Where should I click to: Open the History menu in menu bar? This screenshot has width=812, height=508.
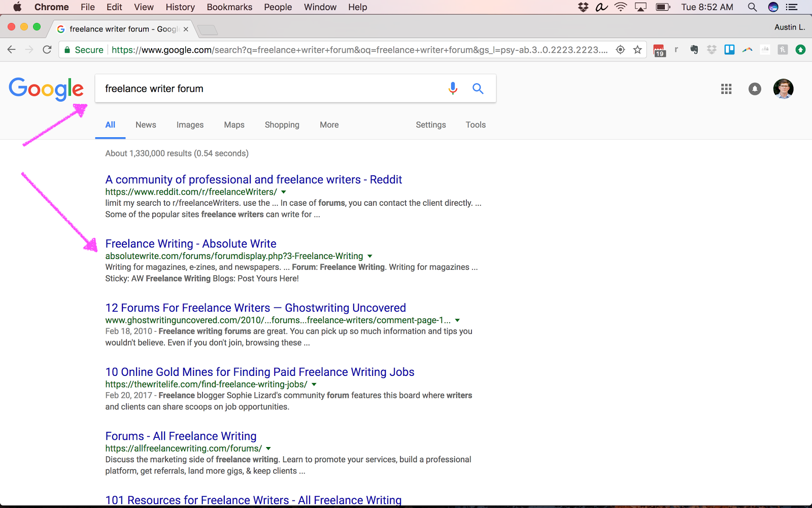[x=180, y=7]
